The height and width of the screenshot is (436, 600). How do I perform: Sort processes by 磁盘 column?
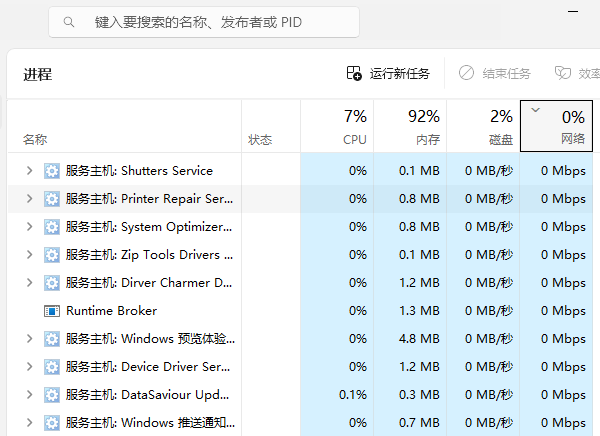tap(483, 126)
